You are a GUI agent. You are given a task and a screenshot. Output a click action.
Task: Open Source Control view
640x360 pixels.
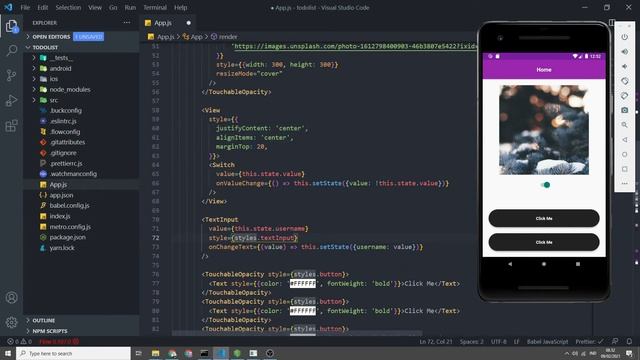click(x=11, y=76)
